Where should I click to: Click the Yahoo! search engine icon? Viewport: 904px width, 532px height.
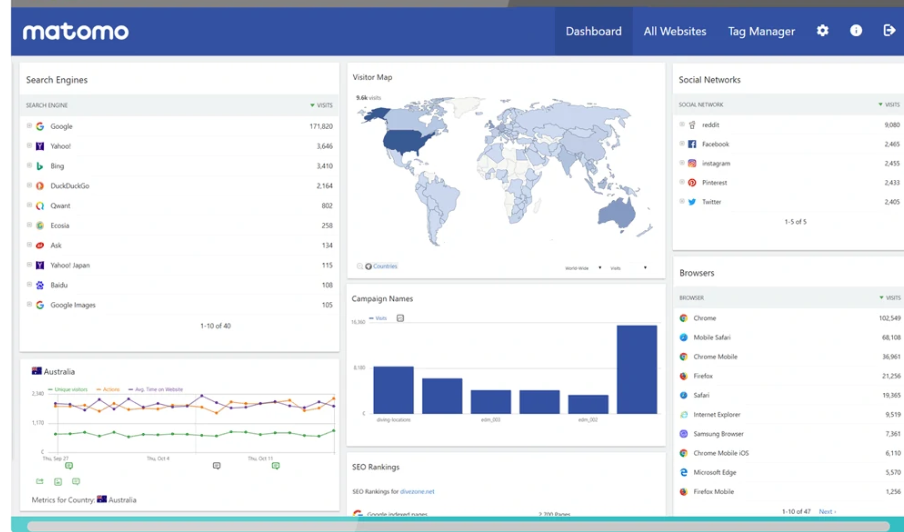[x=40, y=146]
